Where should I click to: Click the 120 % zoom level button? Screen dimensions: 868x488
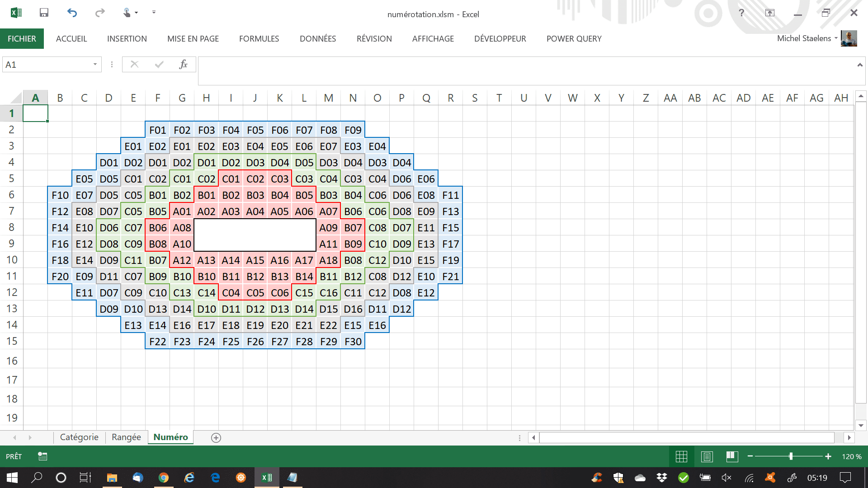click(x=851, y=456)
